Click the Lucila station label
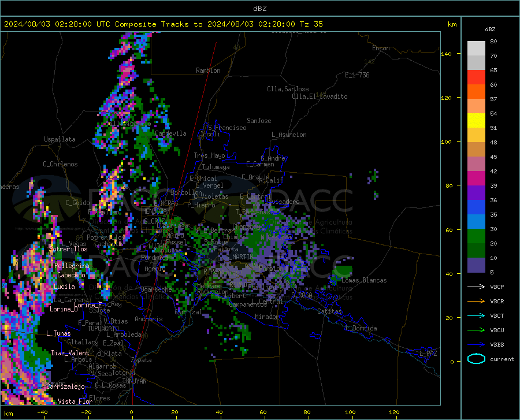Viewport: 520px width, 420px height. tap(64, 287)
